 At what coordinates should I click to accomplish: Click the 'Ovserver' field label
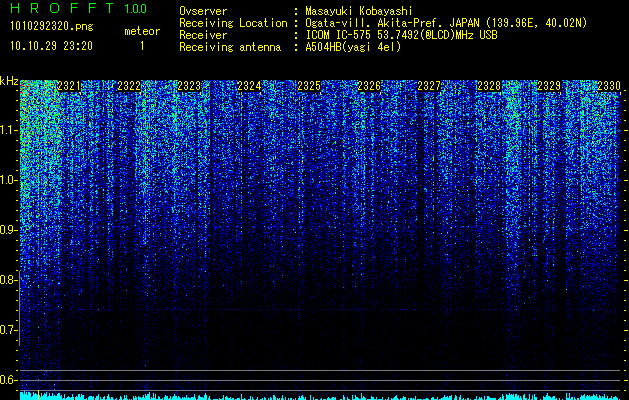[203, 11]
